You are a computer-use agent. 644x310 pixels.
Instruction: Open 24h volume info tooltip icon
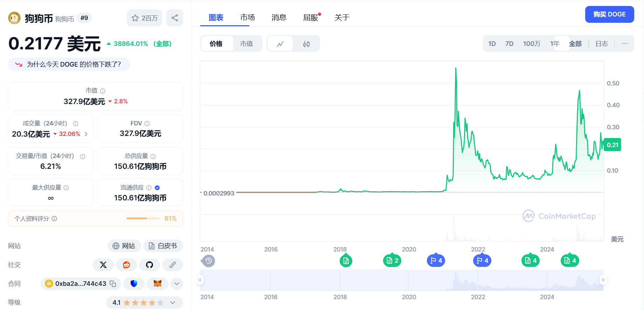pos(76,124)
